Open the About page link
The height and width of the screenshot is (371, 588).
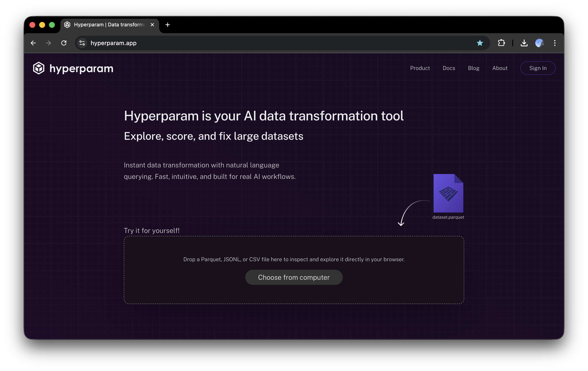pos(500,68)
